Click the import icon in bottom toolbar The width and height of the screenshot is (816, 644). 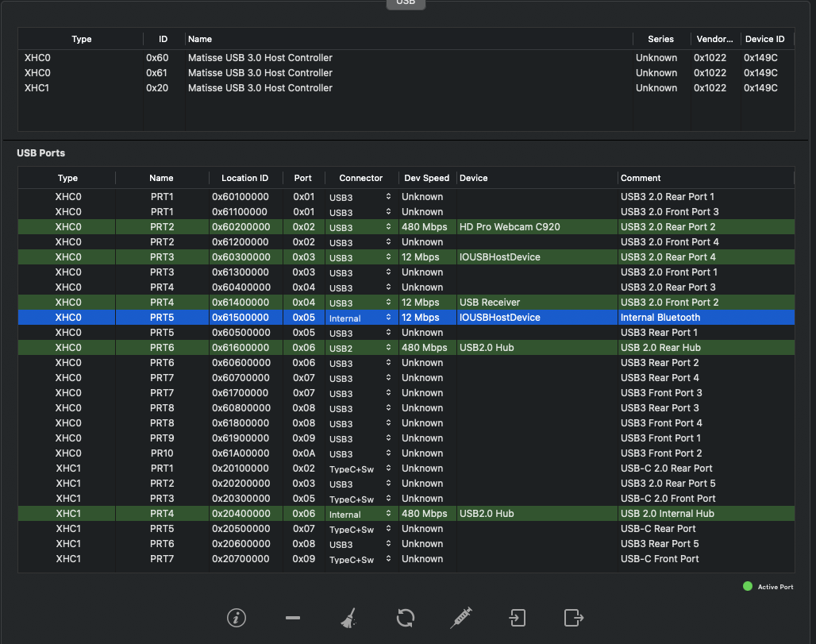(x=517, y=618)
